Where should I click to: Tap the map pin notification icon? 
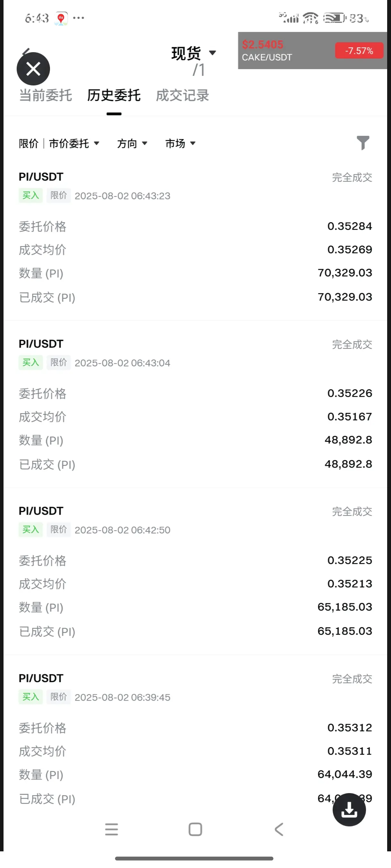click(61, 18)
